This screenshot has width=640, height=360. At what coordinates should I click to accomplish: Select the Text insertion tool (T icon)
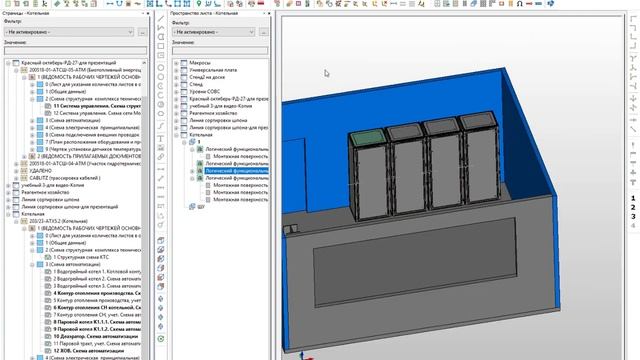pos(161,139)
